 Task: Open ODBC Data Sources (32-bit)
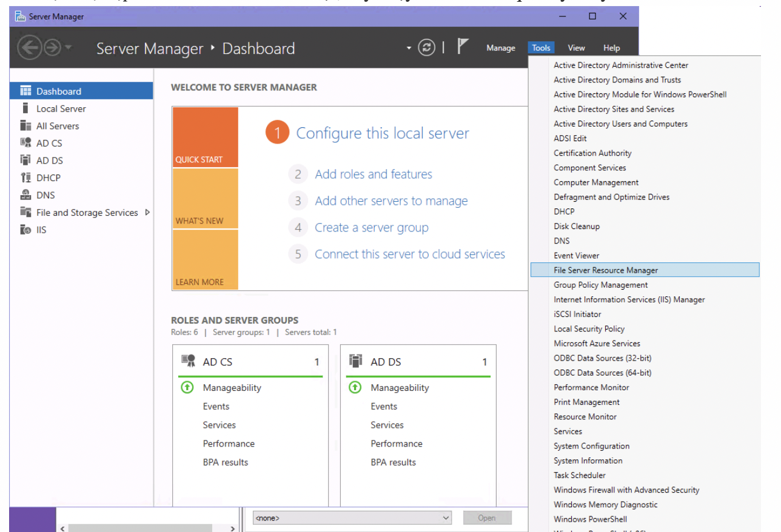[x=645, y=358]
